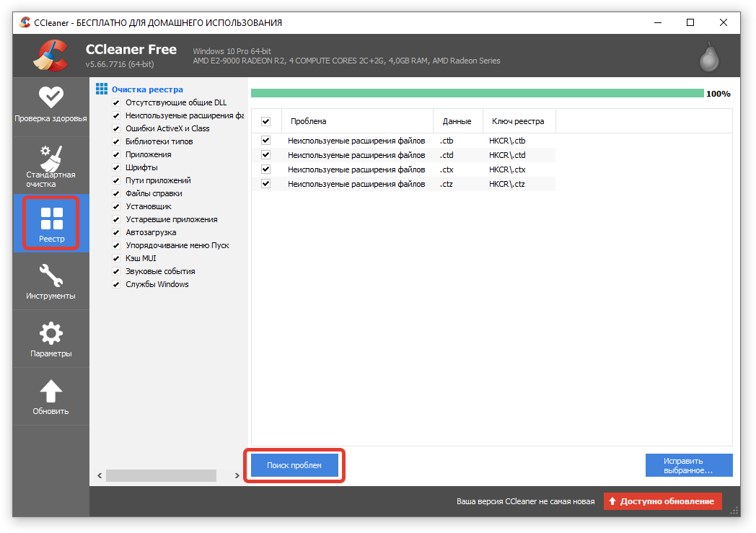756x533 pixels.
Task: Maximize the CCleaner window
Action: click(690, 22)
